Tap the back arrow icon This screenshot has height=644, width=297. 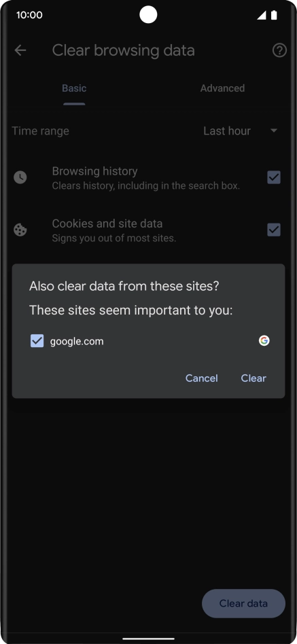(x=20, y=50)
